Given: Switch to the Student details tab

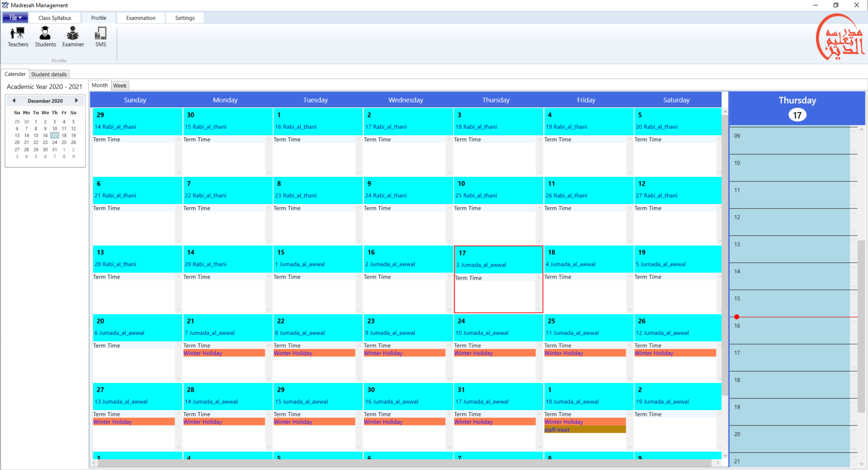Looking at the screenshot, I should coord(49,75).
